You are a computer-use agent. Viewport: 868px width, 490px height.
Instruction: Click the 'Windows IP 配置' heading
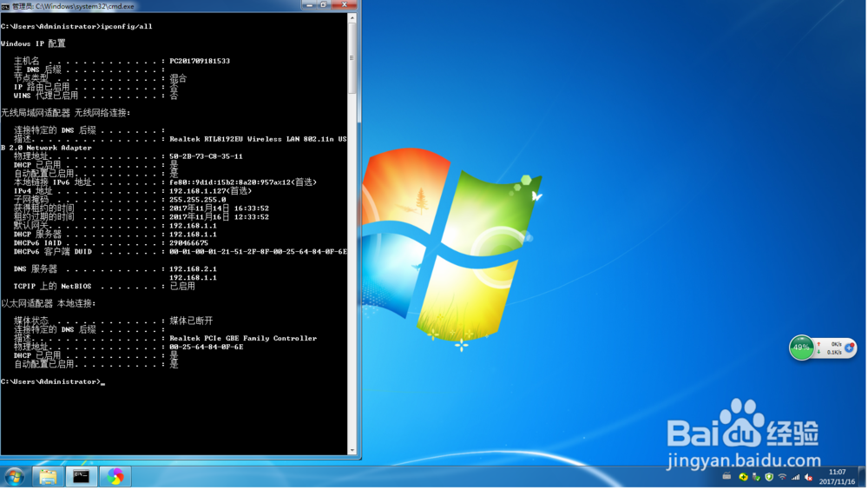tap(33, 43)
